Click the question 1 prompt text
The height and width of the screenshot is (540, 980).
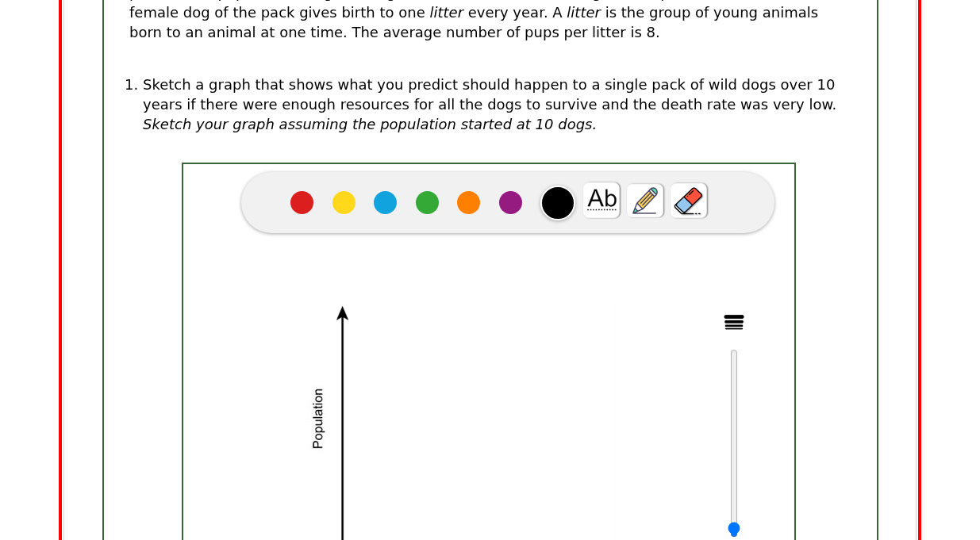coord(489,94)
